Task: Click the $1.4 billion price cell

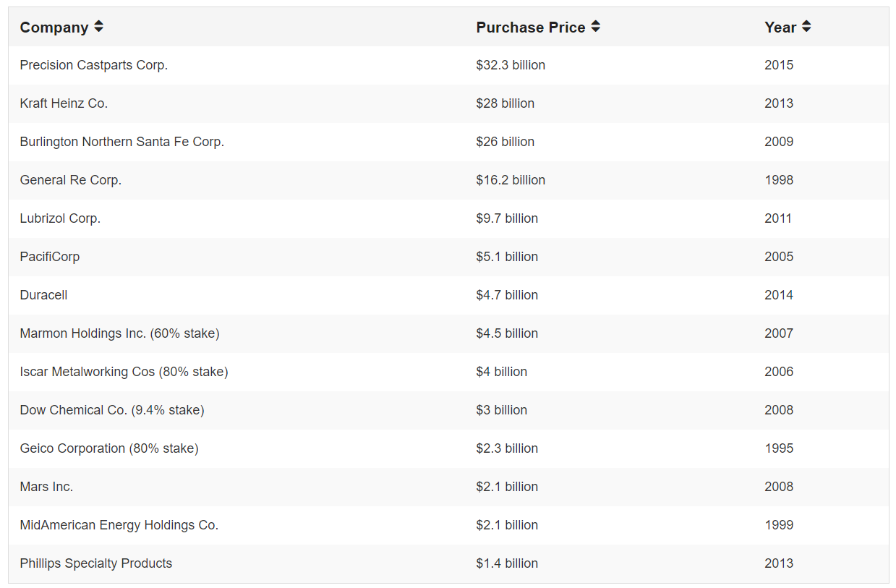Action: click(507, 563)
